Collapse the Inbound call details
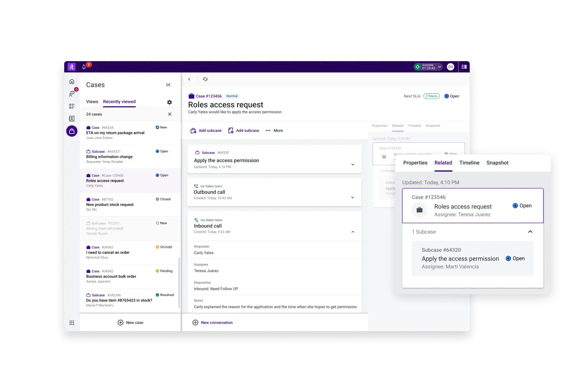 coord(353,232)
